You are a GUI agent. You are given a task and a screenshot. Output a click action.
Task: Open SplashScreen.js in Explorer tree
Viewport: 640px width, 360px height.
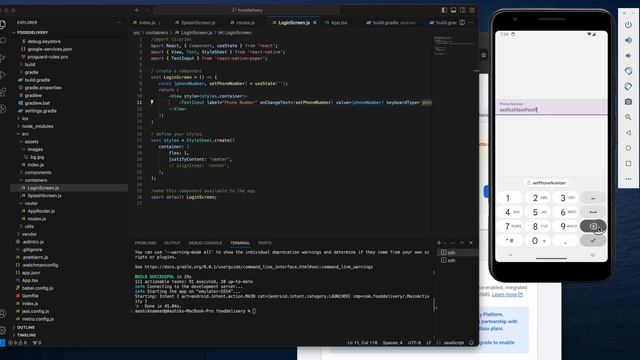coord(44,196)
